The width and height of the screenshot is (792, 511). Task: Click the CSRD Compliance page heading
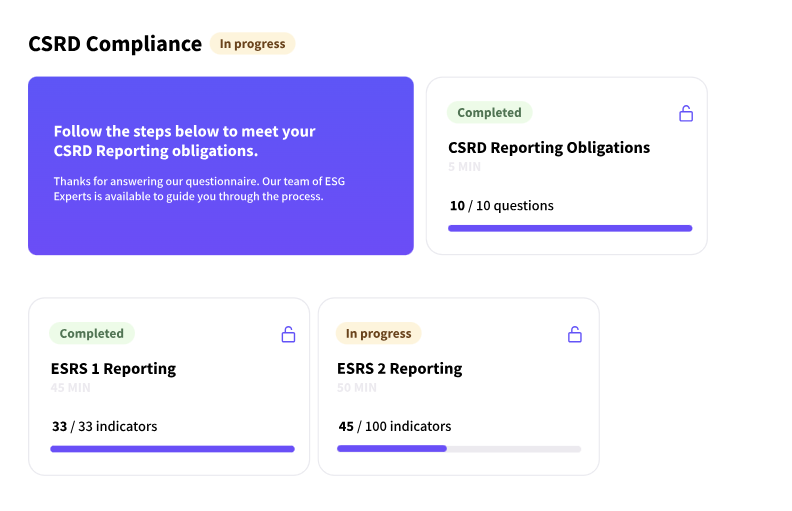pyautogui.click(x=115, y=44)
